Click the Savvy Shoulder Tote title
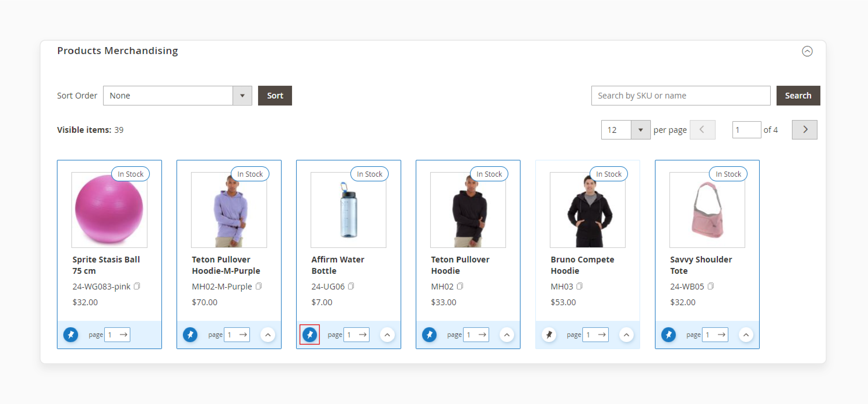The width and height of the screenshot is (868, 404). tap(701, 265)
